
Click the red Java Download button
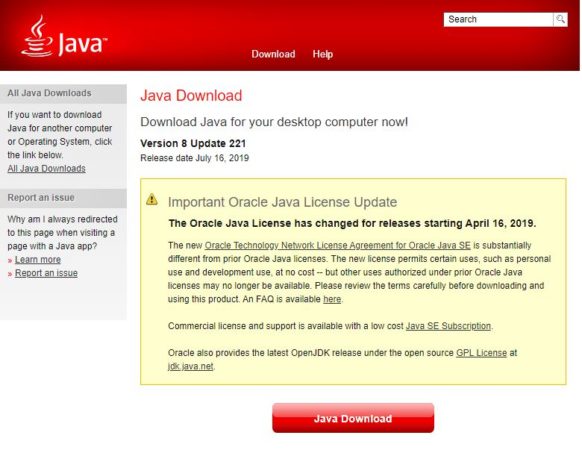coord(353,418)
